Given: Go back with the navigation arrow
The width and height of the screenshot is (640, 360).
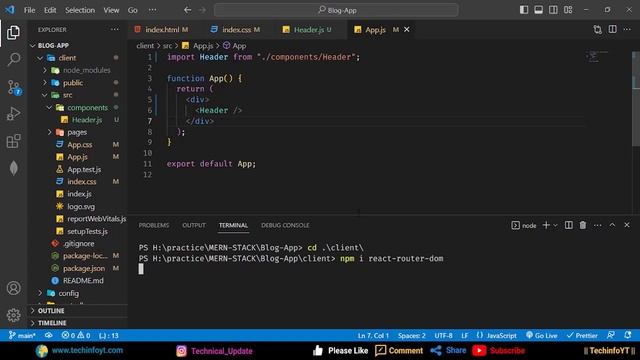Looking at the screenshot, I should pyautogui.click(x=187, y=10).
